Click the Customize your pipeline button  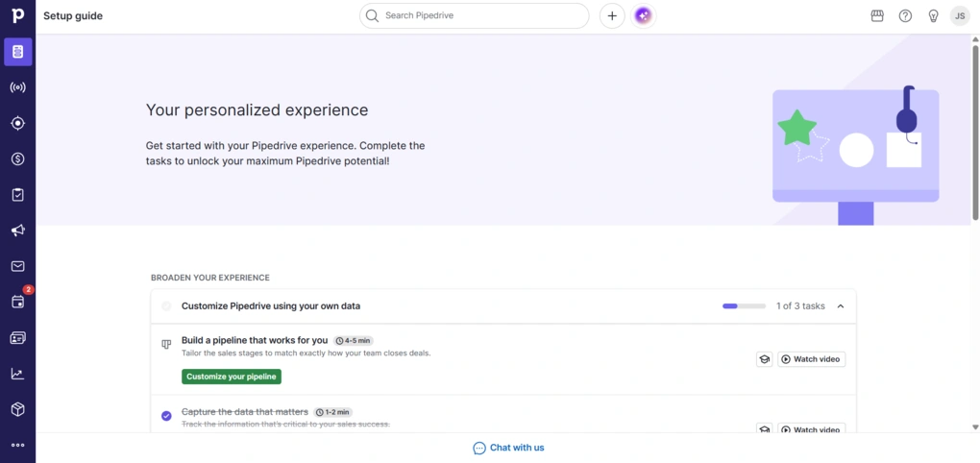click(232, 377)
